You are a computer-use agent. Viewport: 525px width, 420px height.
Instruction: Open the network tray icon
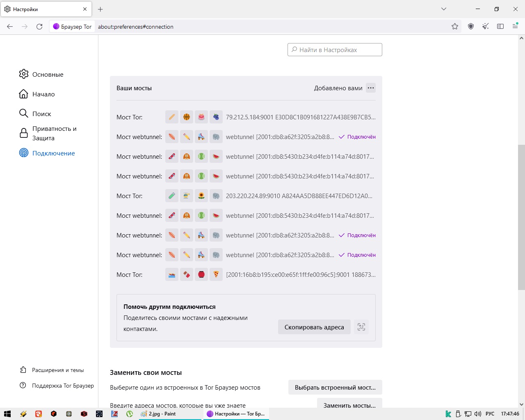pyautogui.click(x=468, y=414)
